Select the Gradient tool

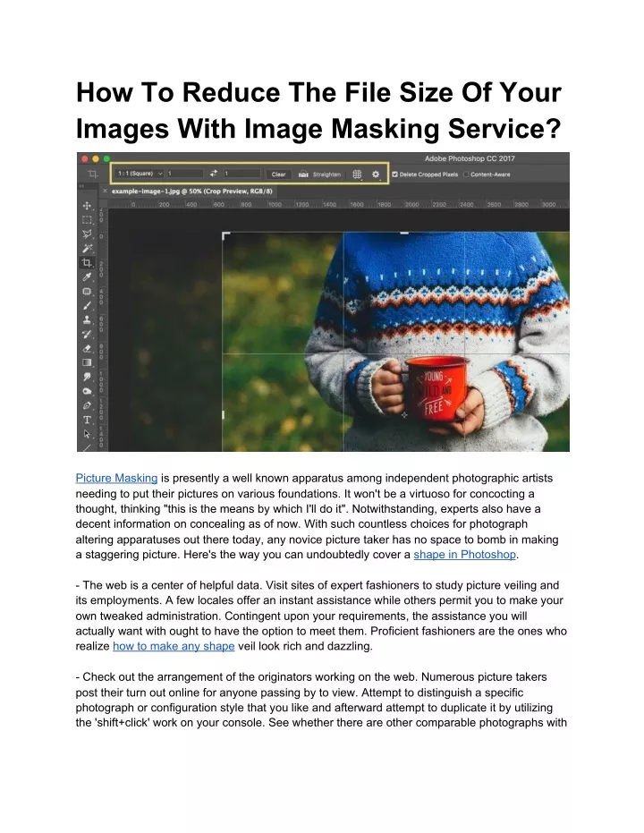(87, 363)
